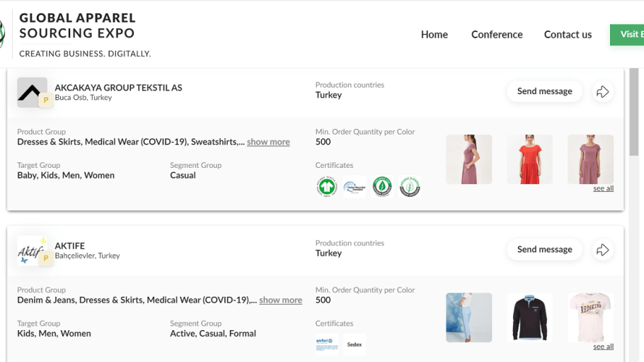Select 'Active, Casual, Formal' segment group
The image size is (644, 362).
(213, 334)
